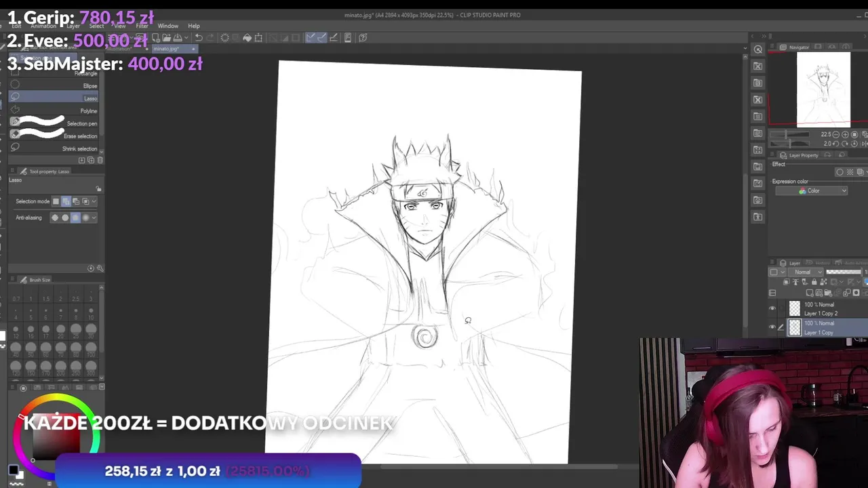This screenshot has height=488, width=868.
Task: Click the Tool property lock icon
Action: [x=98, y=189]
